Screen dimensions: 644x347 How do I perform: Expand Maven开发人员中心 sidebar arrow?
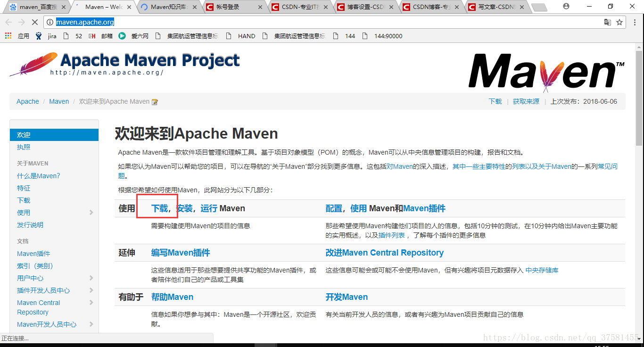coord(91,324)
